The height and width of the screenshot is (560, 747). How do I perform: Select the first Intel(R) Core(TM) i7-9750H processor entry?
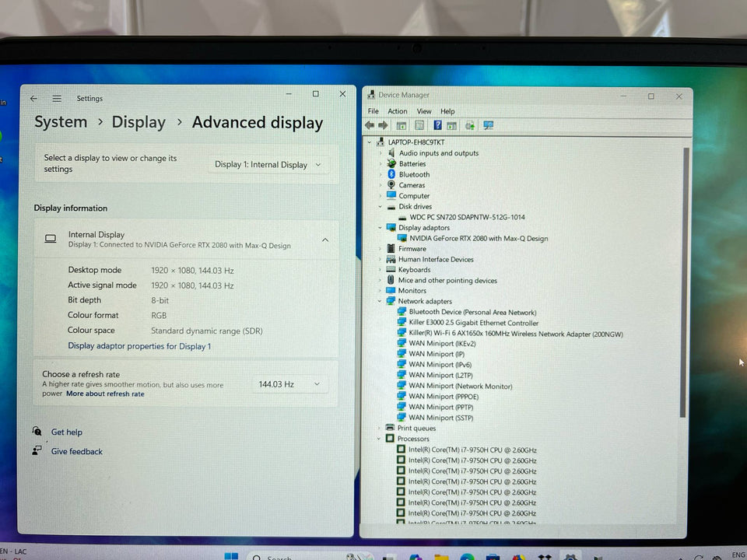pyautogui.click(x=472, y=450)
